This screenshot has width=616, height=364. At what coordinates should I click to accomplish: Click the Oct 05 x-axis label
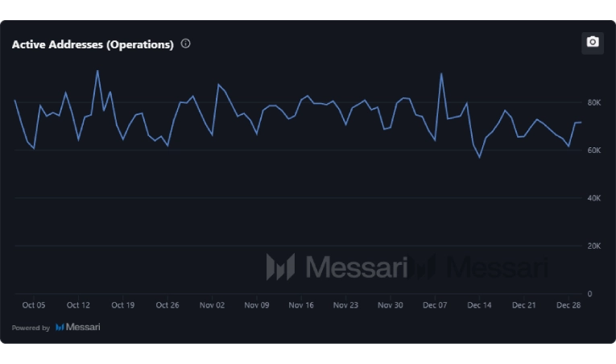(x=34, y=305)
